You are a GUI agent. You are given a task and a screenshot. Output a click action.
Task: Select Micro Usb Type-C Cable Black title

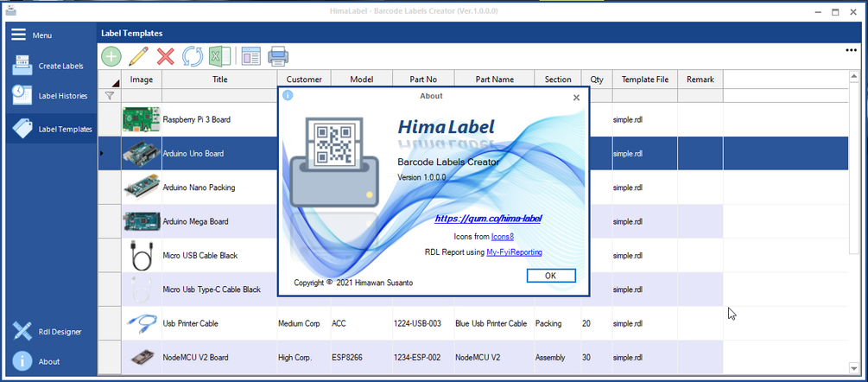point(212,290)
